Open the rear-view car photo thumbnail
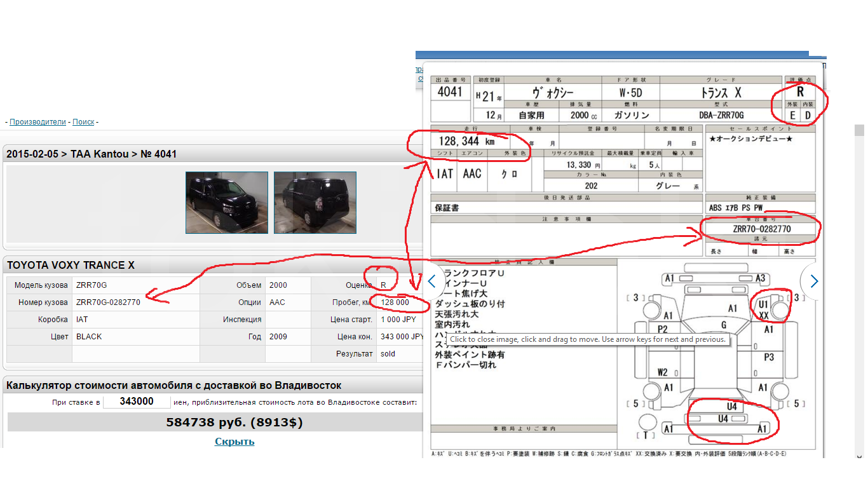The width and height of the screenshot is (868, 488). 315,203
